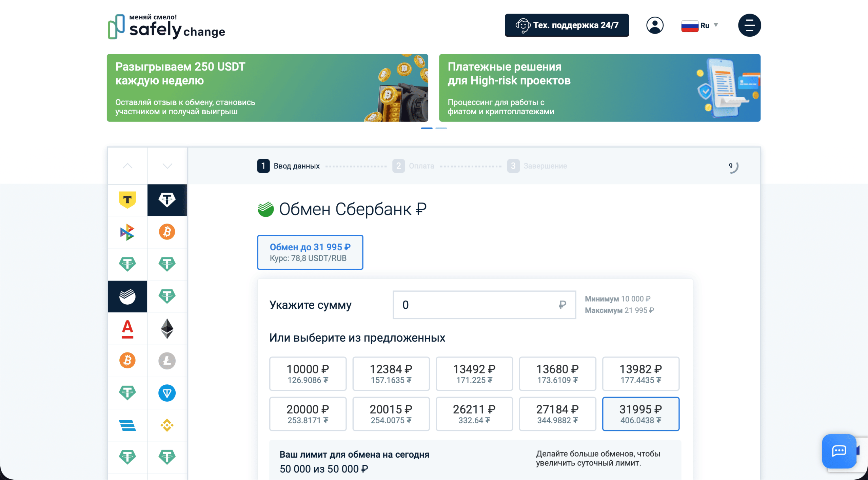Open the Ru language dropdown

700,25
